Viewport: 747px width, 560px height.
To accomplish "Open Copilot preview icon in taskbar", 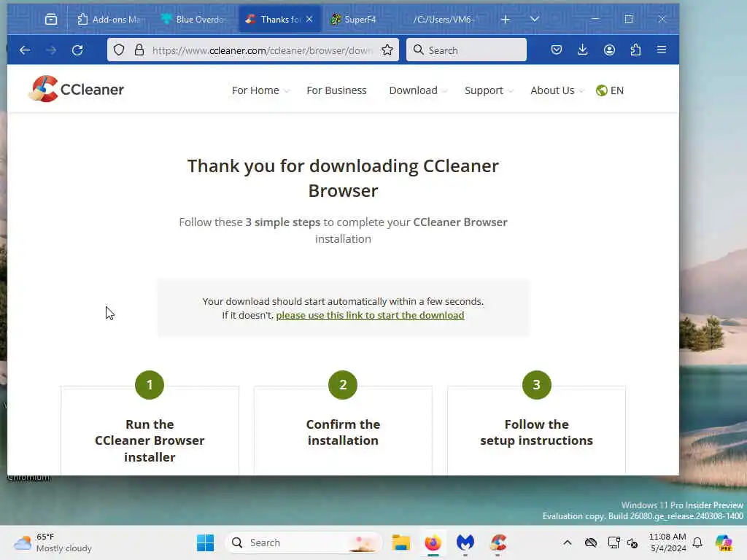I will (724, 542).
